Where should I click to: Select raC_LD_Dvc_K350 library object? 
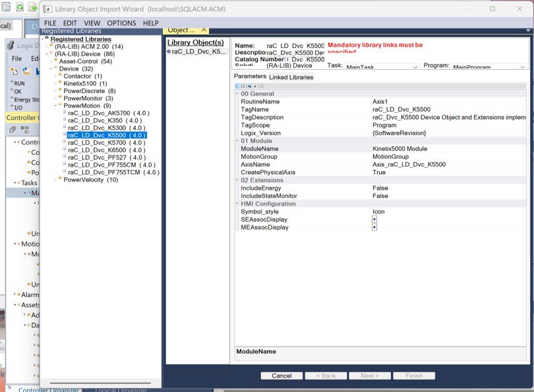point(105,121)
